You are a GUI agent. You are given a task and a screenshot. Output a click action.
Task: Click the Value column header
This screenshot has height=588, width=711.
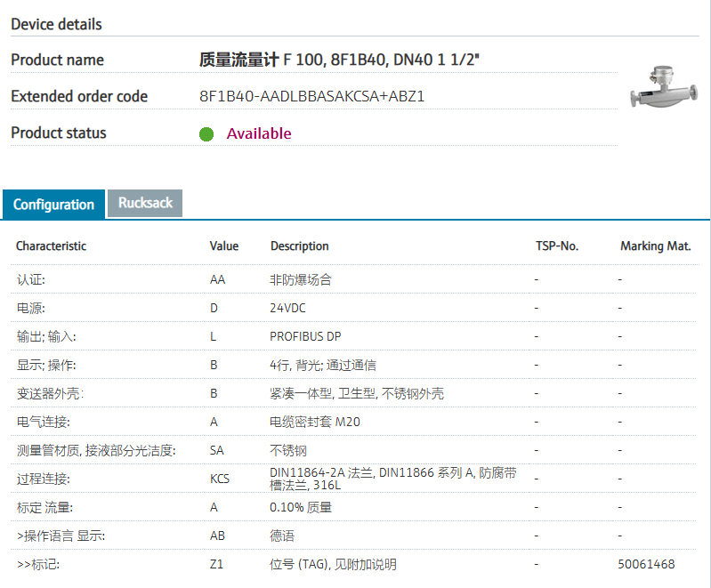coord(224,246)
